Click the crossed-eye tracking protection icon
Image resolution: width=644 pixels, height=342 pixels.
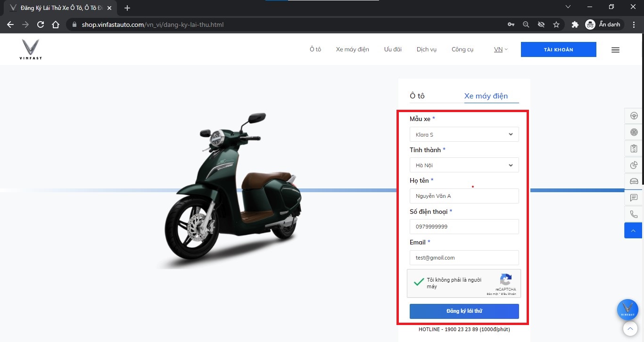[541, 24]
